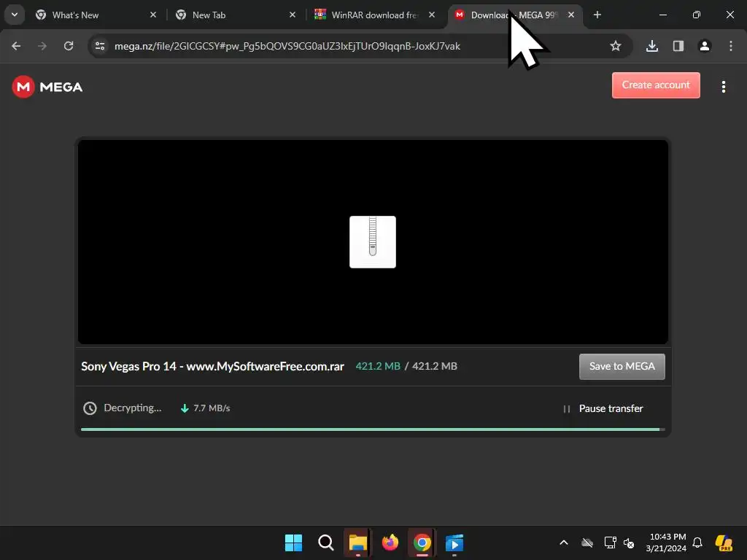Click the Chrome taskbar icon
This screenshot has height=560, width=747.
click(x=422, y=542)
